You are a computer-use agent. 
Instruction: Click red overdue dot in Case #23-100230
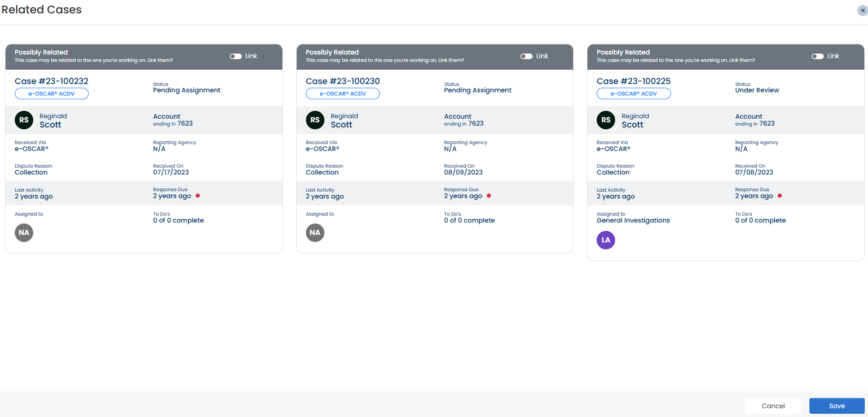click(489, 196)
